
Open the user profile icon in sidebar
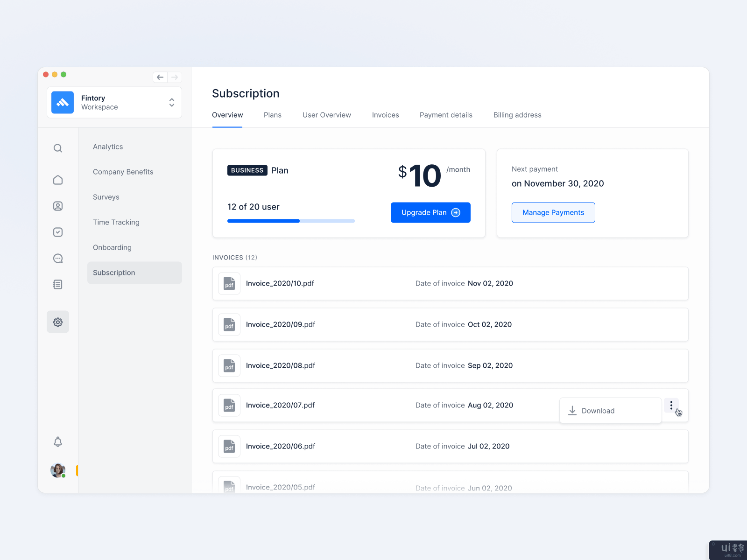point(58,206)
